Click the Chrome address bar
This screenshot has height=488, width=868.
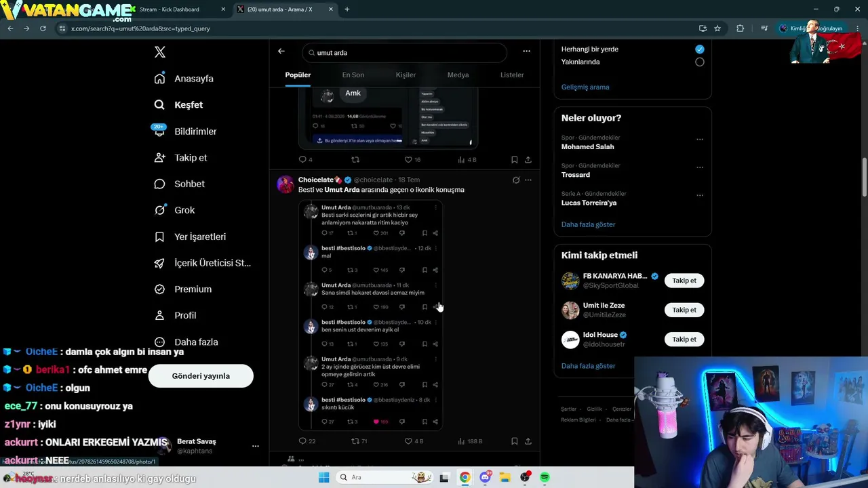tap(380, 28)
